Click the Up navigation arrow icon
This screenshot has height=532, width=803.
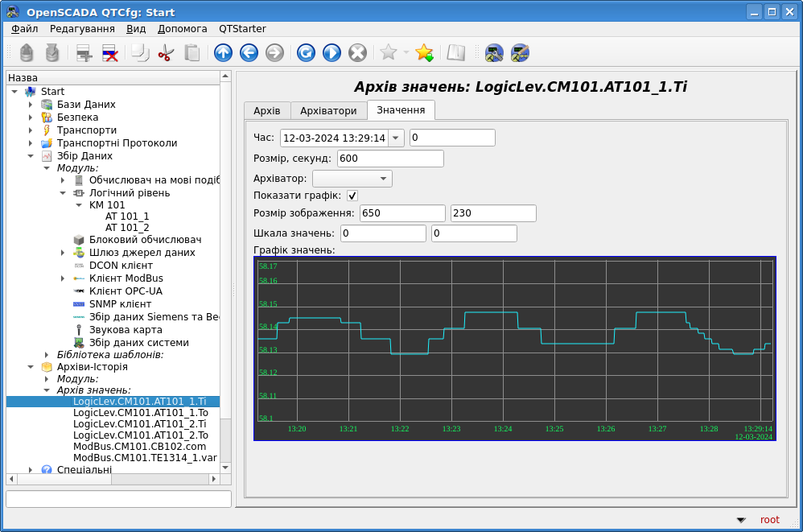[223, 53]
